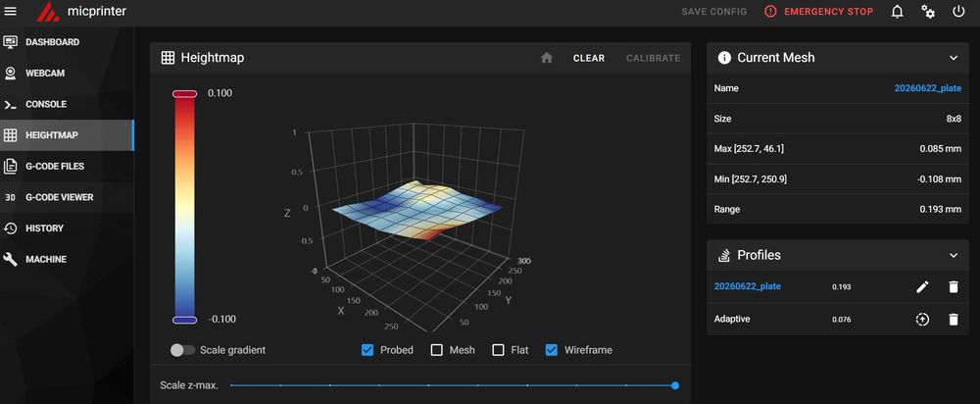Go to the Console page
Image resolution: width=980 pixels, height=404 pixels.
67,105
